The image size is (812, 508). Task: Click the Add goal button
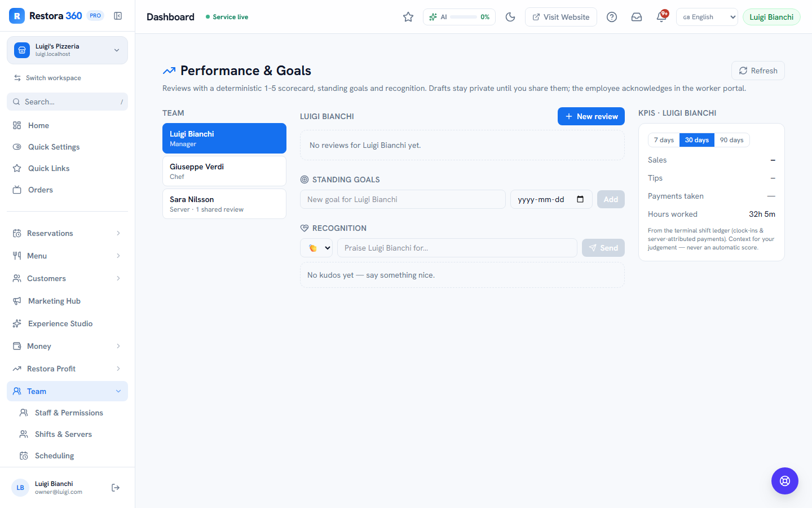pos(611,199)
